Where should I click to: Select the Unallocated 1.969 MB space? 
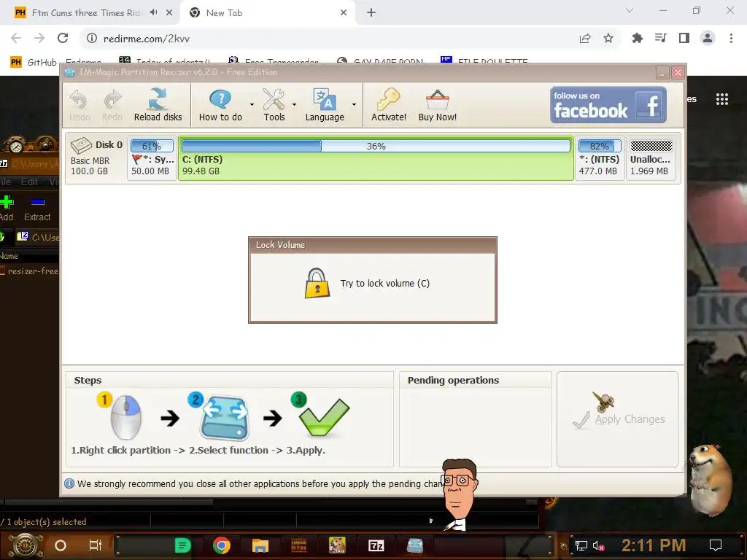(x=651, y=158)
